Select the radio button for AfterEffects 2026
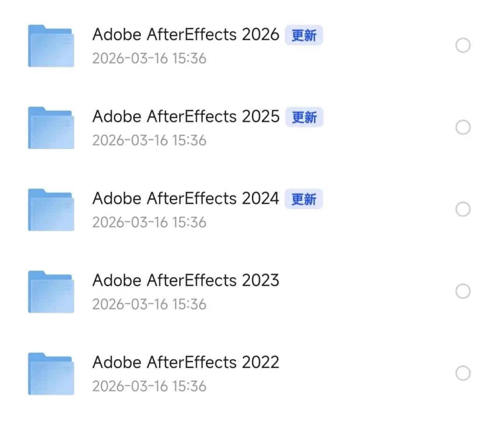Screen dimensions: 504x426 (462, 46)
